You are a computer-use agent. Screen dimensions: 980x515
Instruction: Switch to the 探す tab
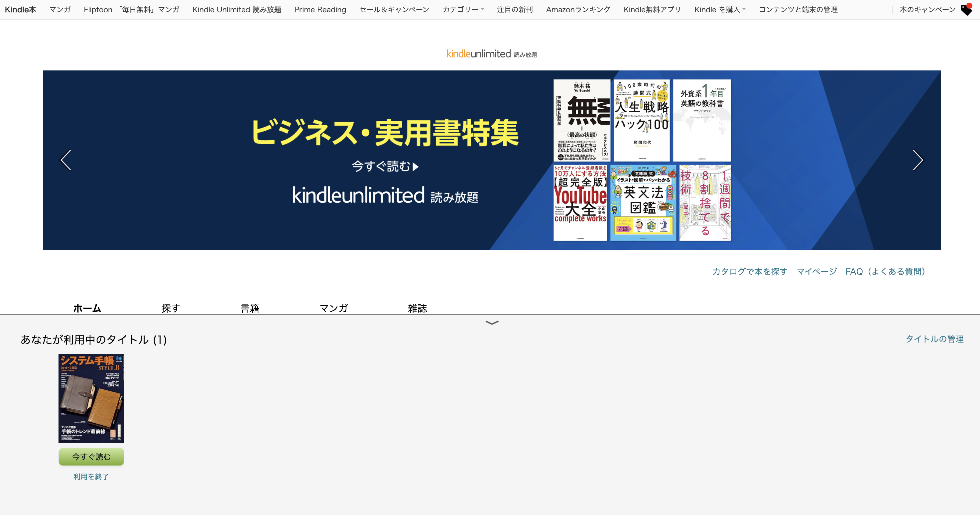171,308
